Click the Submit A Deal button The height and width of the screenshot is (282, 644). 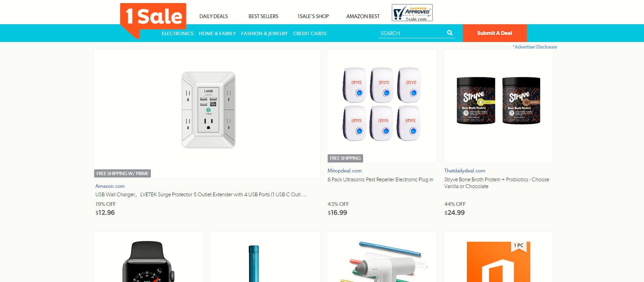(495, 33)
